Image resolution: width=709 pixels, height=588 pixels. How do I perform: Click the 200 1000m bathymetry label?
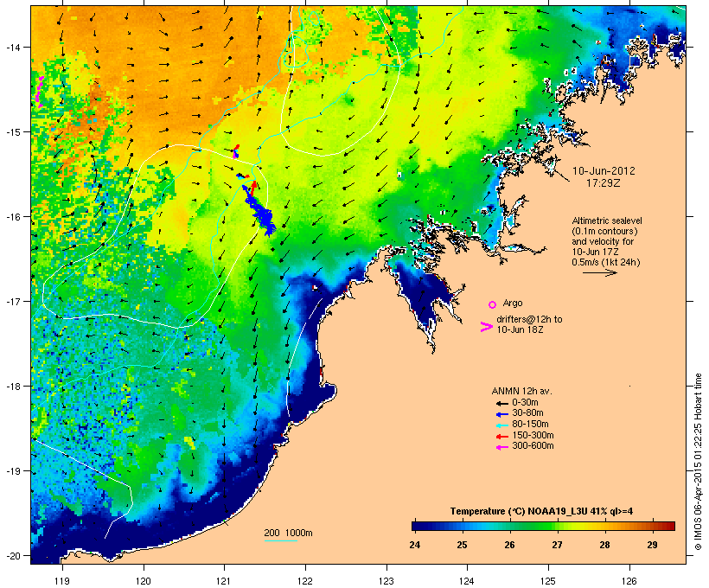288,533
